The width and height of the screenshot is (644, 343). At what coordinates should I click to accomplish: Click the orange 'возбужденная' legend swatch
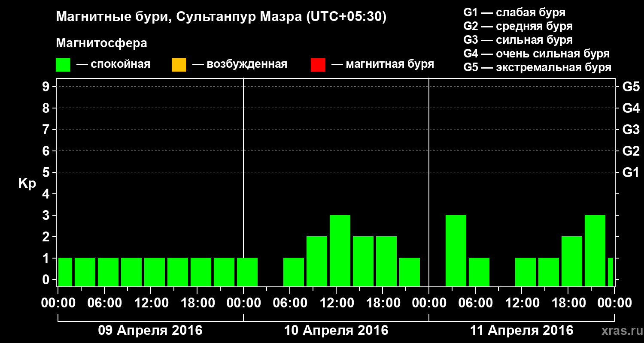(179, 65)
